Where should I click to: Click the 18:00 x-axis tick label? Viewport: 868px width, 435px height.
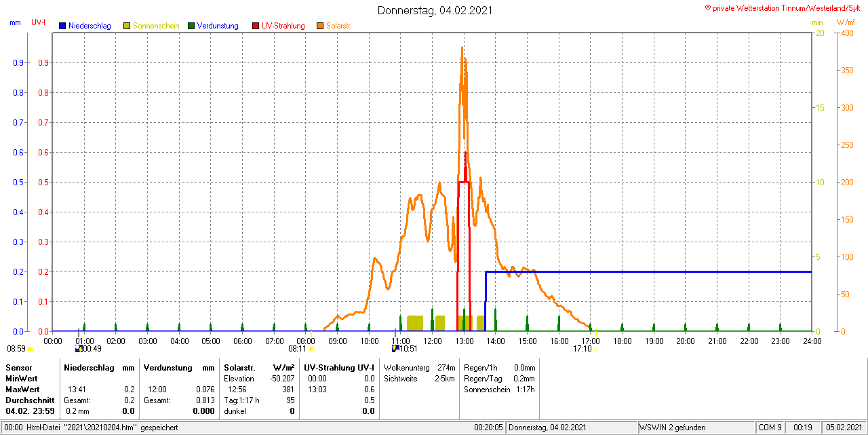pos(623,341)
